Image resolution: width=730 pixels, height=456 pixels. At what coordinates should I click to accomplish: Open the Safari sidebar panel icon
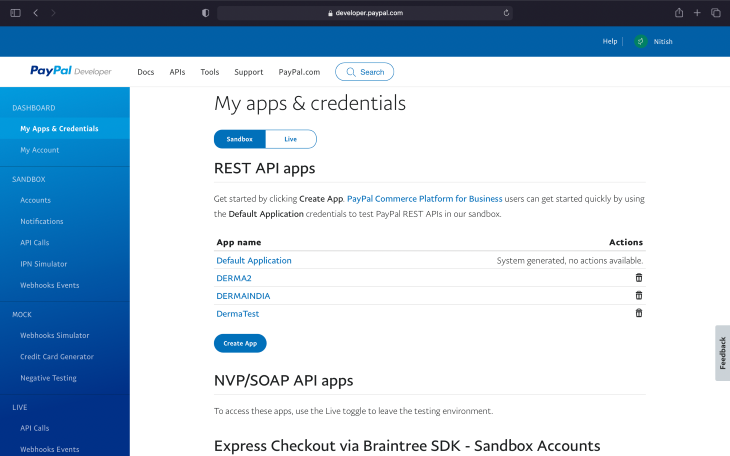coord(13,13)
